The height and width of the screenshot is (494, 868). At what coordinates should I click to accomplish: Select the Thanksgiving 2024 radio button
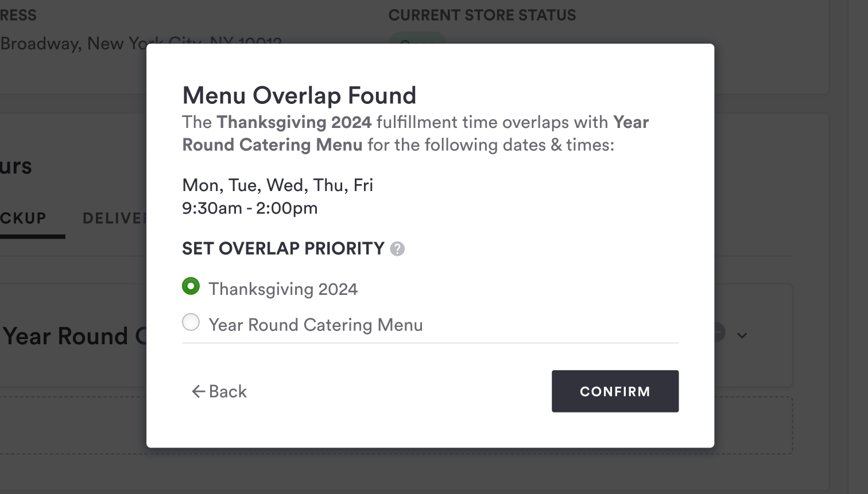191,286
